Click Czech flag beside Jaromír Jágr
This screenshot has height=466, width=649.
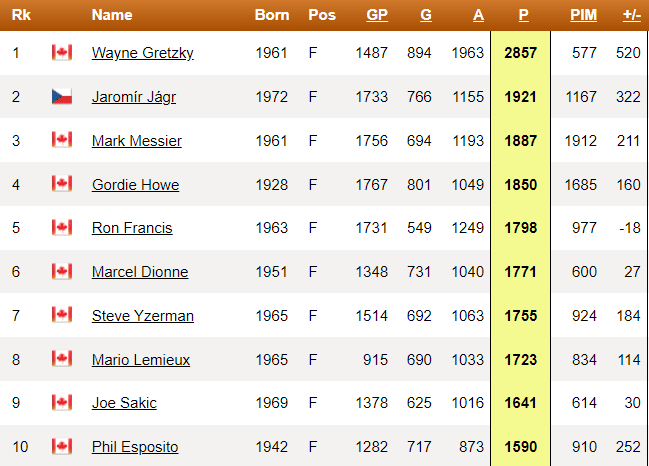62,96
